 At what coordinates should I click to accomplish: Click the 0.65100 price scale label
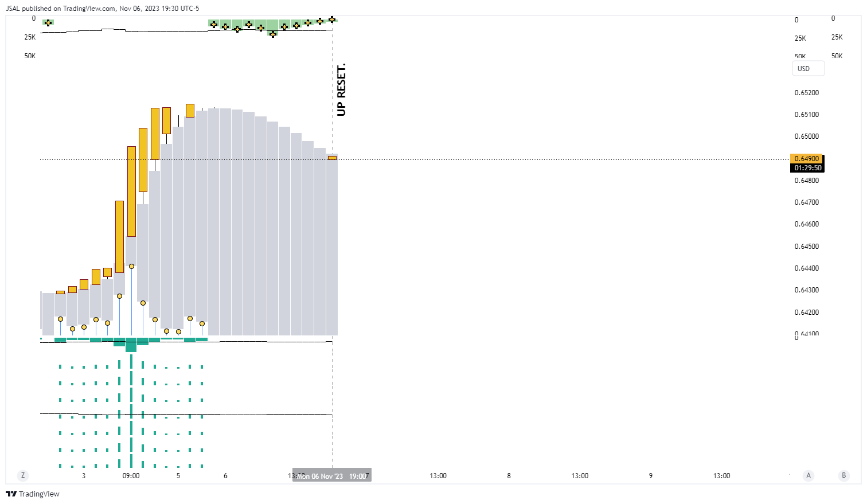pos(806,115)
